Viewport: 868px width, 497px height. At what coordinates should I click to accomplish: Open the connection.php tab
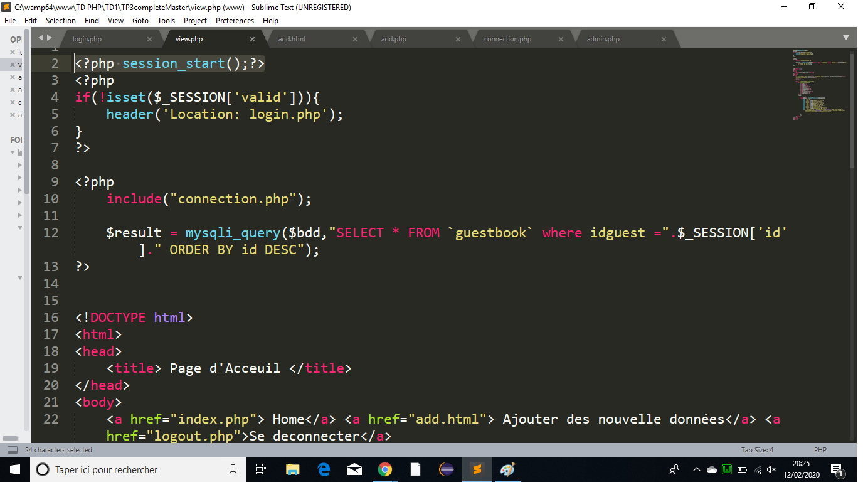click(507, 39)
